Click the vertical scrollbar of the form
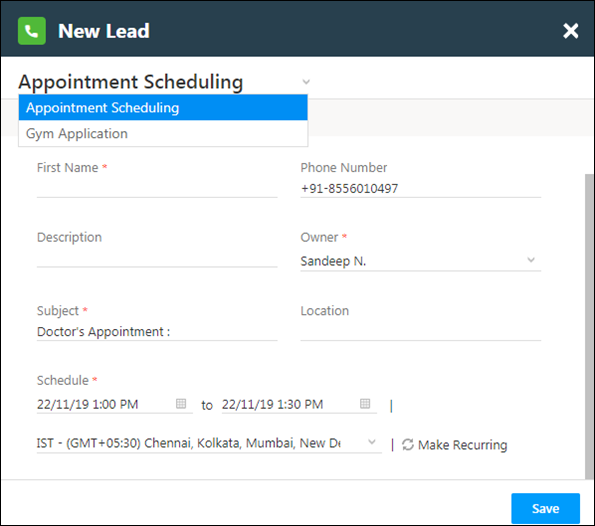Image resolution: width=595 pixels, height=526 pixels. click(590, 326)
